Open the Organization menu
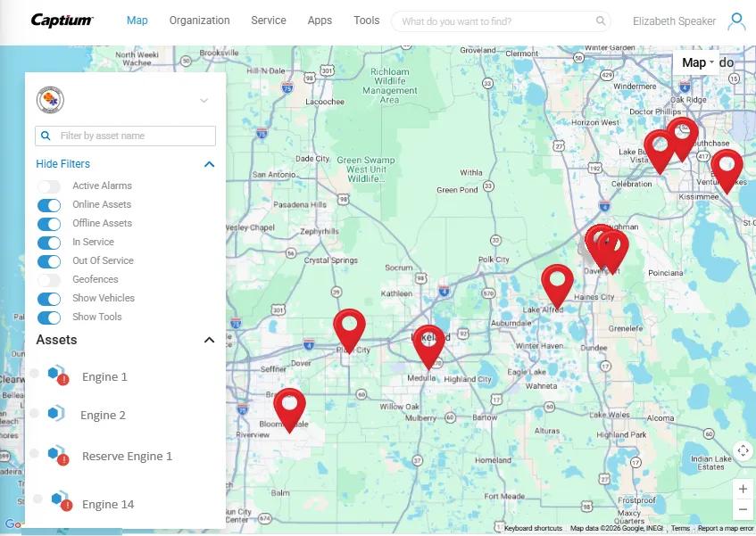The width and height of the screenshot is (756, 536). [199, 21]
